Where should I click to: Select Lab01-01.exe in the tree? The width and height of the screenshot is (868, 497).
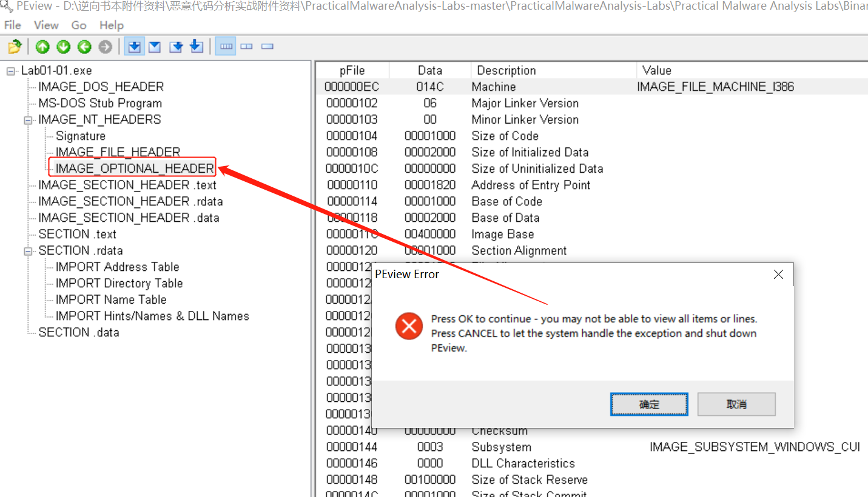click(56, 71)
